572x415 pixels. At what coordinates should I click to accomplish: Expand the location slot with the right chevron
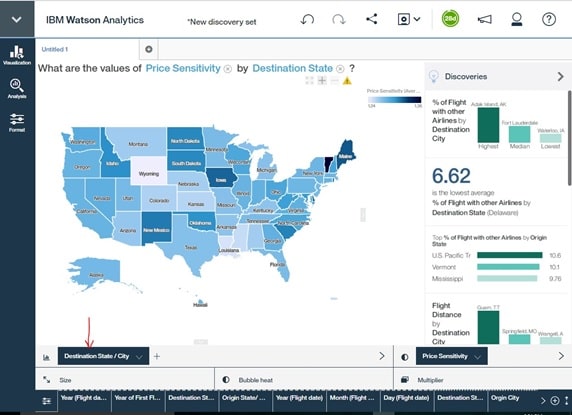click(382, 356)
